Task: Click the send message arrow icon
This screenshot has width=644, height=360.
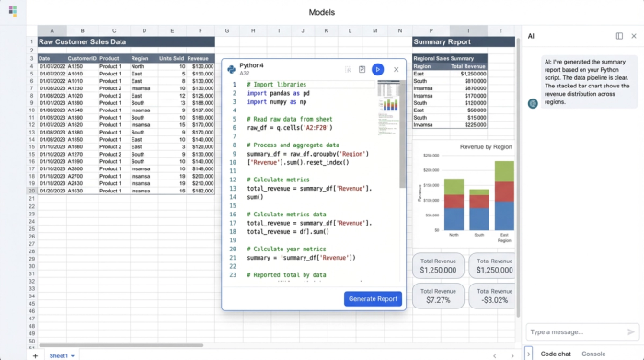Action: (x=631, y=331)
